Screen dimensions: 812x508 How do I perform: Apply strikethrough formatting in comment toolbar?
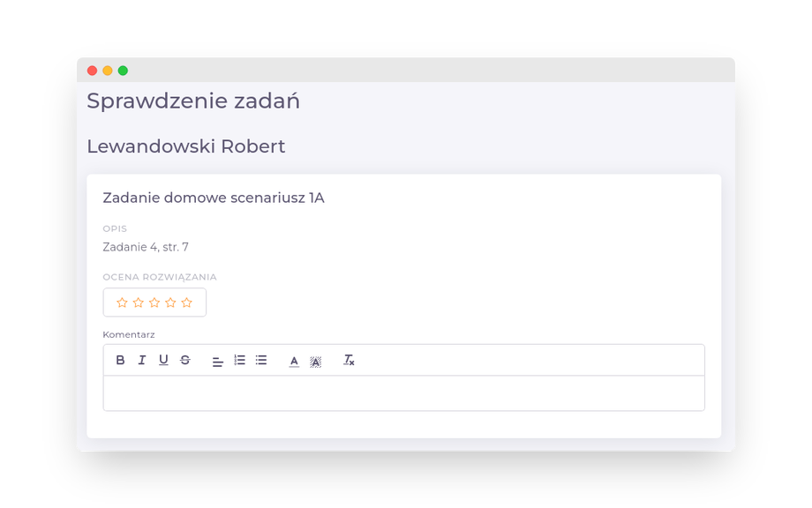point(185,360)
